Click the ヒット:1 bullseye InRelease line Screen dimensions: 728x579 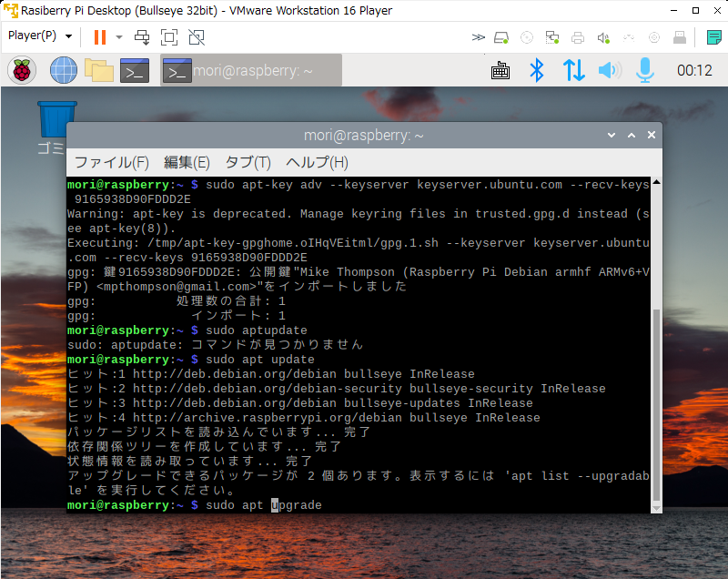coord(271,374)
